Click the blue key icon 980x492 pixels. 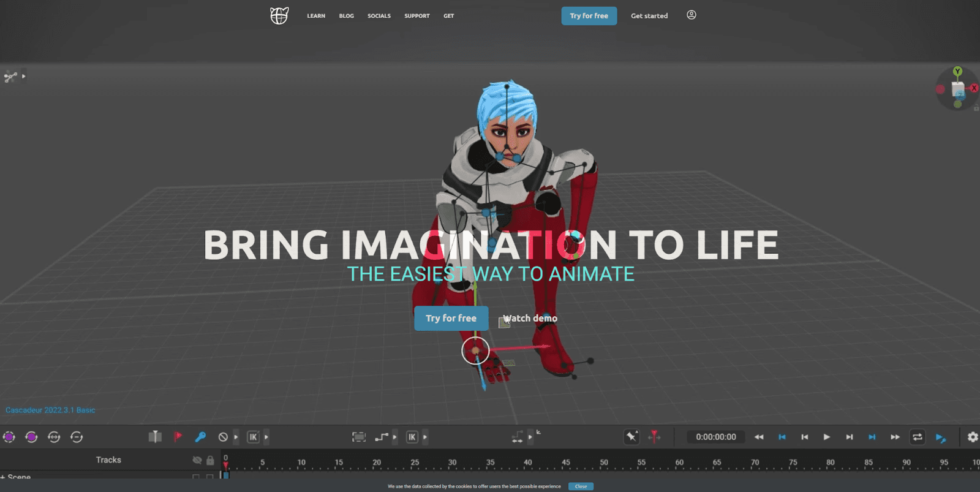[x=200, y=437]
